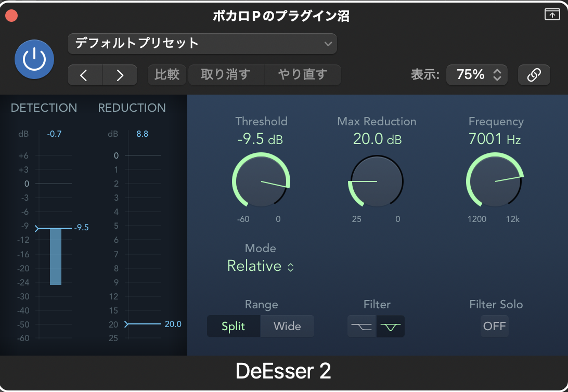Click the Max Reduction label
568x392 pixels.
point(377,121)
